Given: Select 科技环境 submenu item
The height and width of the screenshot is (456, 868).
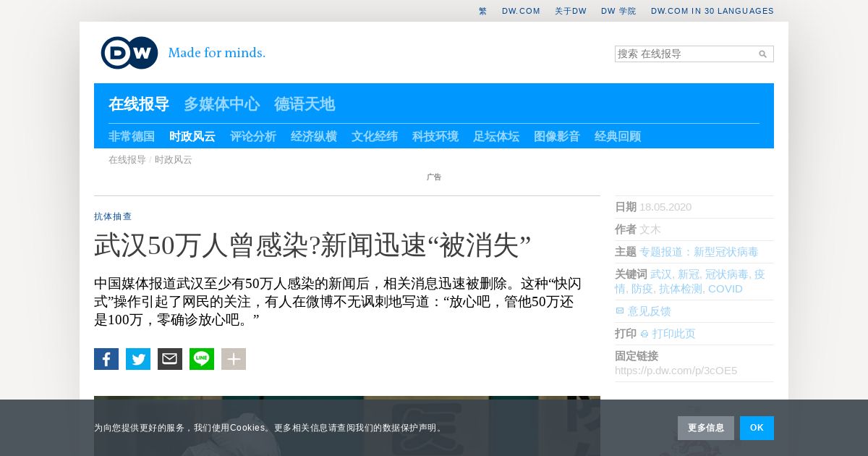Looking at the screenshot, I should (435, 137).
